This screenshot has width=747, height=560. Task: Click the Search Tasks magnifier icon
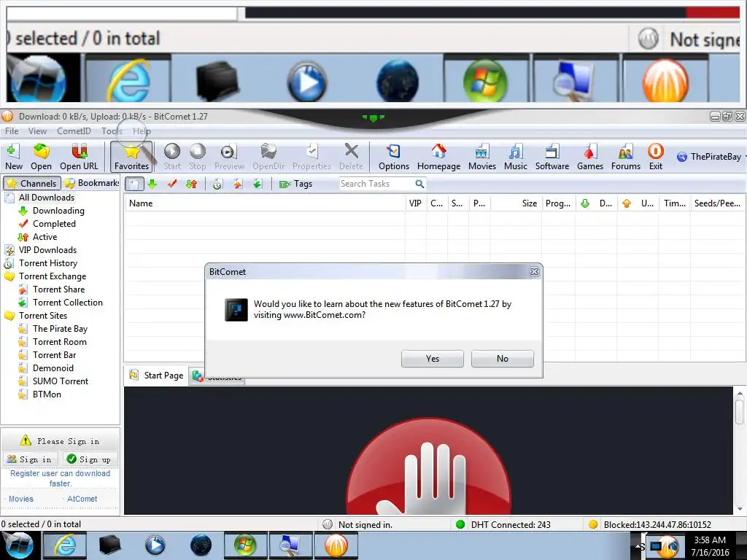click(419, 184)
